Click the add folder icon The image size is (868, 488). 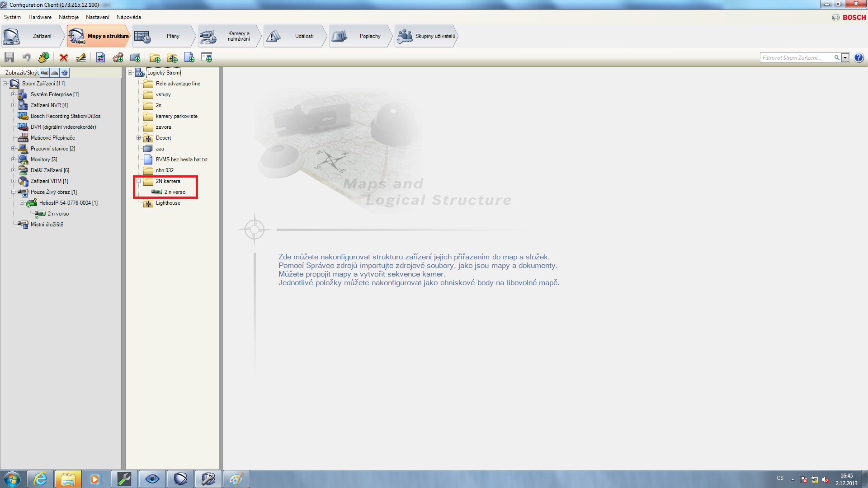click(155, 57)
